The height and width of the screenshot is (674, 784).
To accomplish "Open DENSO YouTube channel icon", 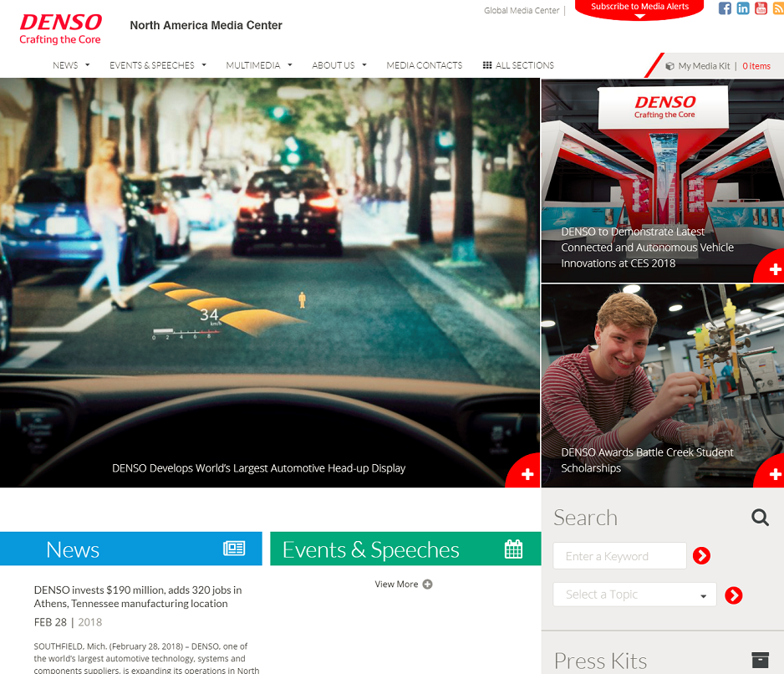I will (761, 8).
